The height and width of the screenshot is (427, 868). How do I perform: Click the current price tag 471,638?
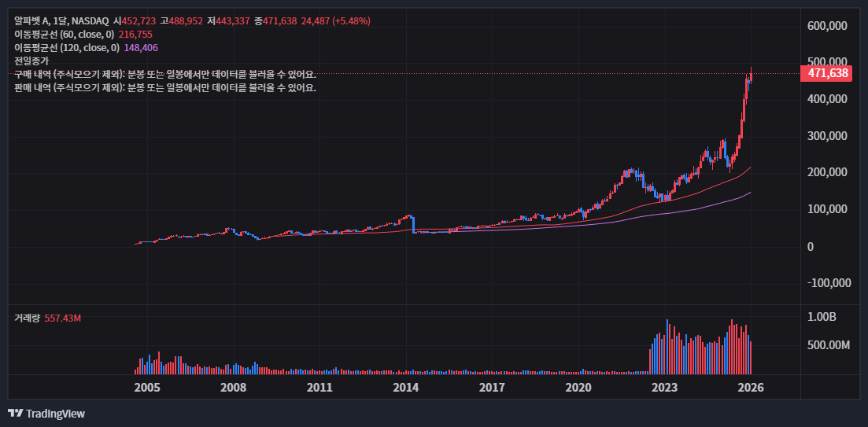tap(828, 73)
